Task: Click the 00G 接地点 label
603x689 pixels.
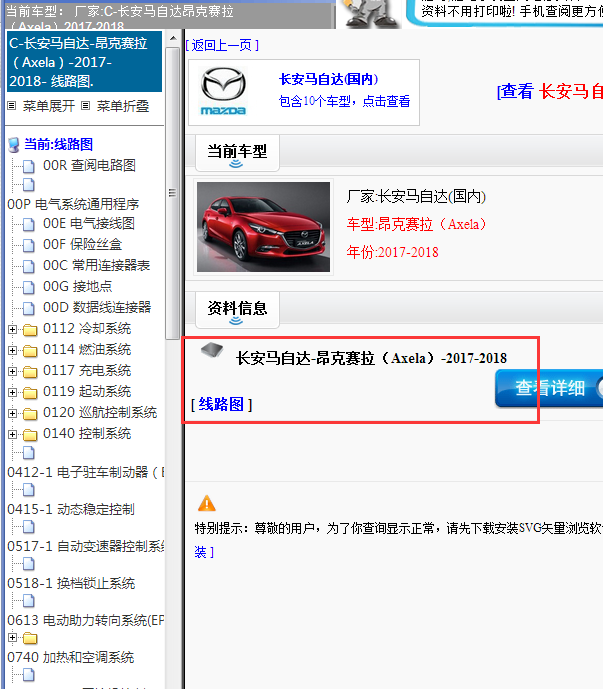Action: [77, 287]
